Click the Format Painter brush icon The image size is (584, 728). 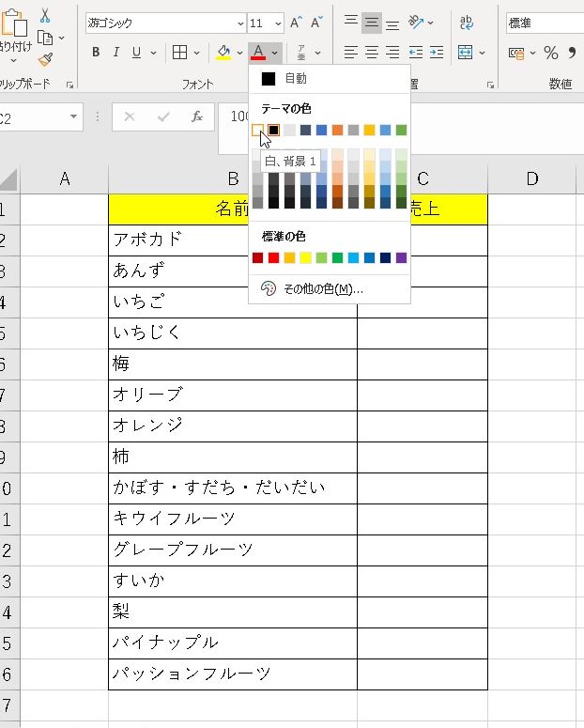(45, 59)
